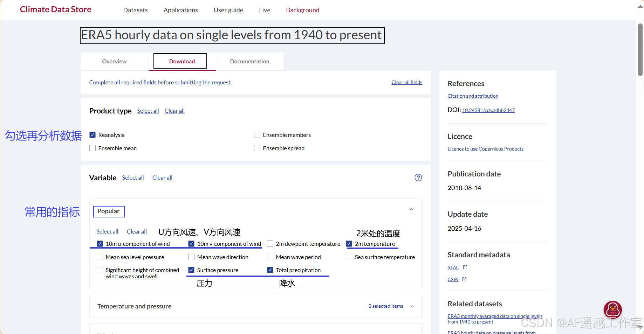The height and width of the screenshot is (334, 644).
Task: Click the ERA5 hourly data page title
Action: 232,35
